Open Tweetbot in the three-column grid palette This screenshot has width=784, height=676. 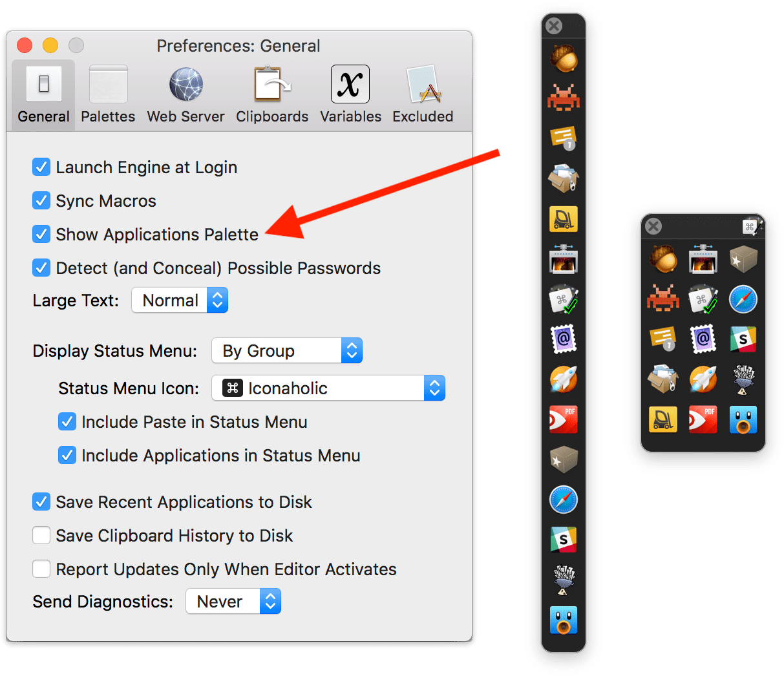[743, 419]
